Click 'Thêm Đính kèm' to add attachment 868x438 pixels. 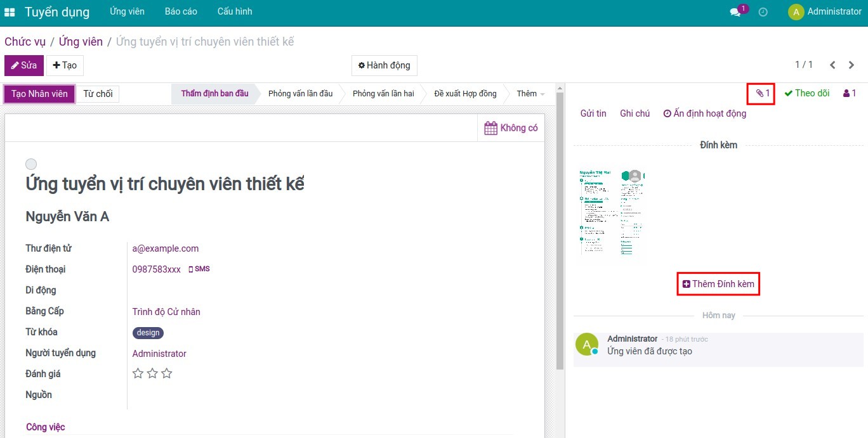coord(718,284)
